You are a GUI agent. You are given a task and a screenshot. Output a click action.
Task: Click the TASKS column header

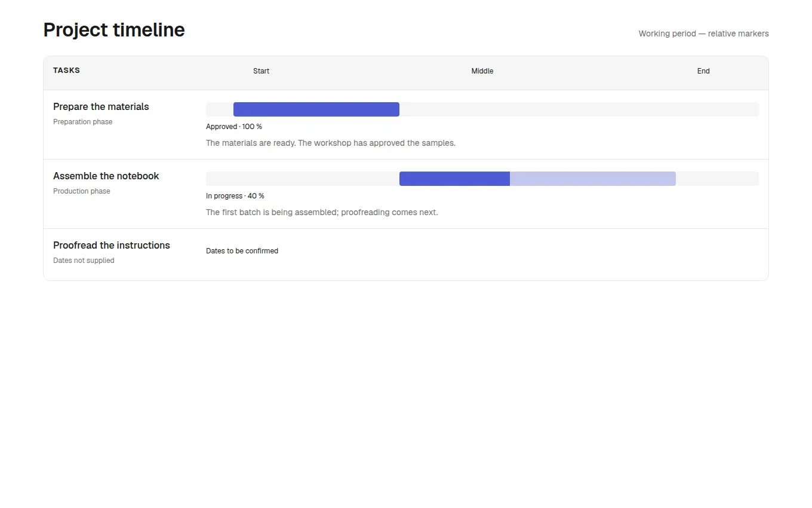pos(66,71)
